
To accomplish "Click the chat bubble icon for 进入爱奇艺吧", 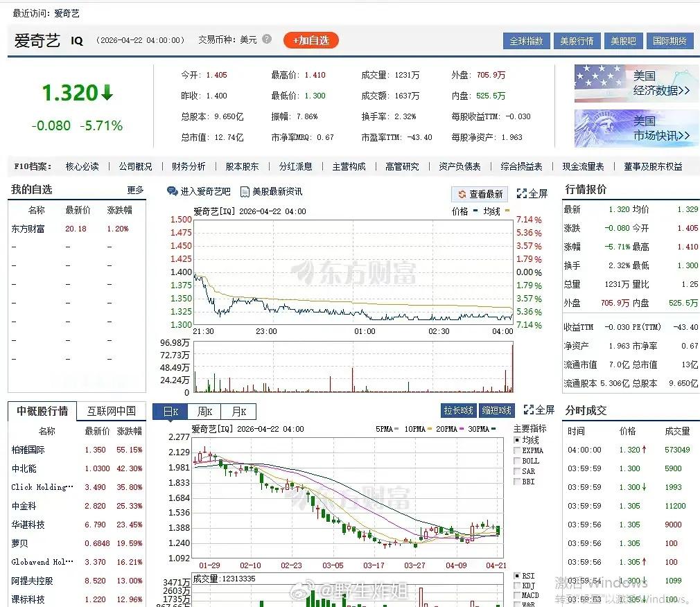I will click(172, 191).
